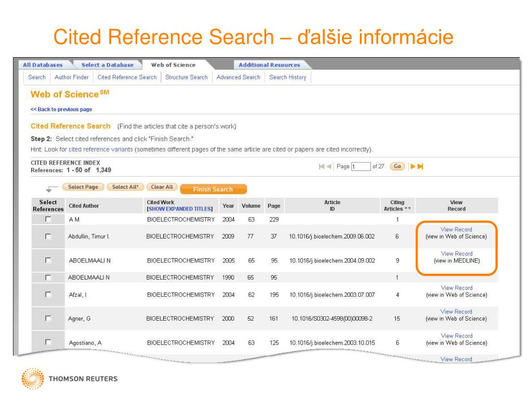Go to next page arrow icon

click(x=413, y=166)
